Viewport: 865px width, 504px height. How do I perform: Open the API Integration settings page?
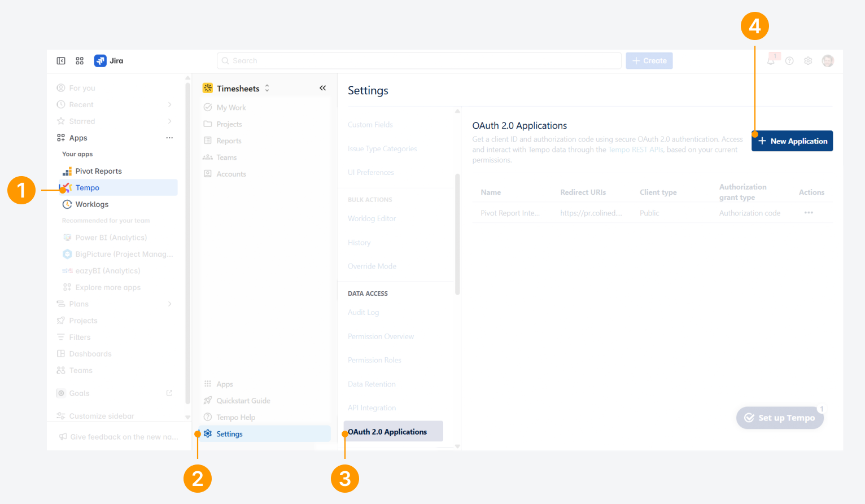click(372, 408)
